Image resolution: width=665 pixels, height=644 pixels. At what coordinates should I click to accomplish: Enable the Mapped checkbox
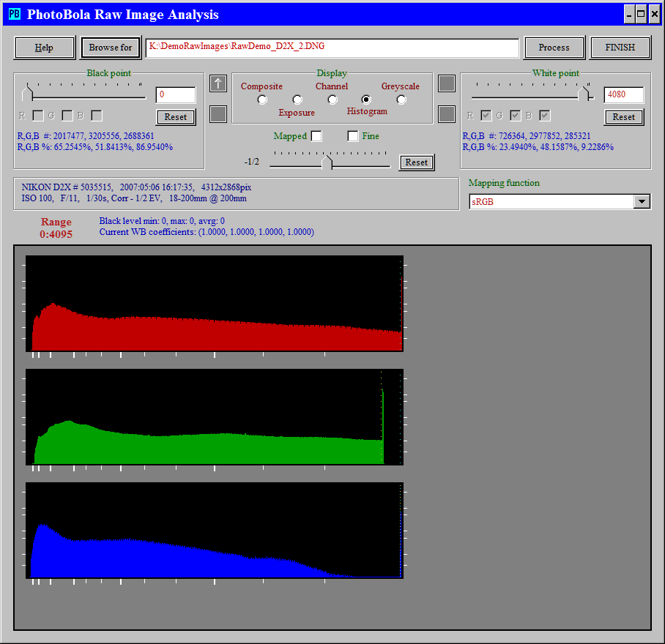(x=316, y=136)
